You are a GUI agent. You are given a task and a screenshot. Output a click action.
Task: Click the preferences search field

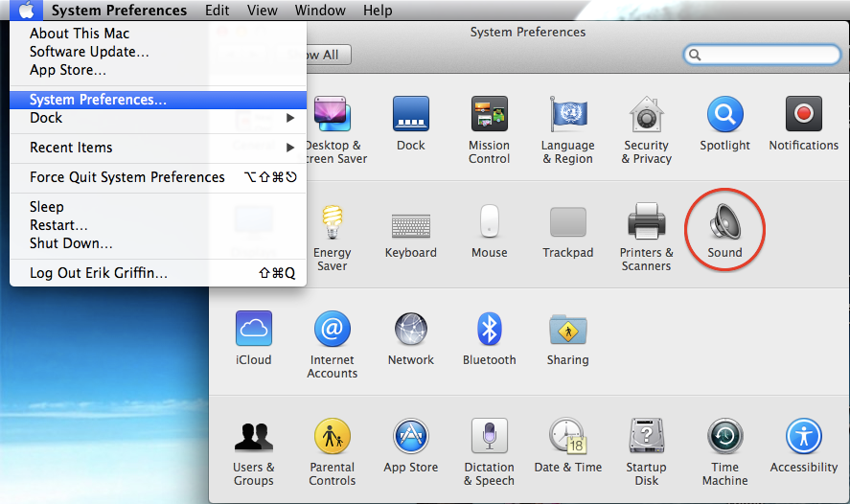pos(762,55)
